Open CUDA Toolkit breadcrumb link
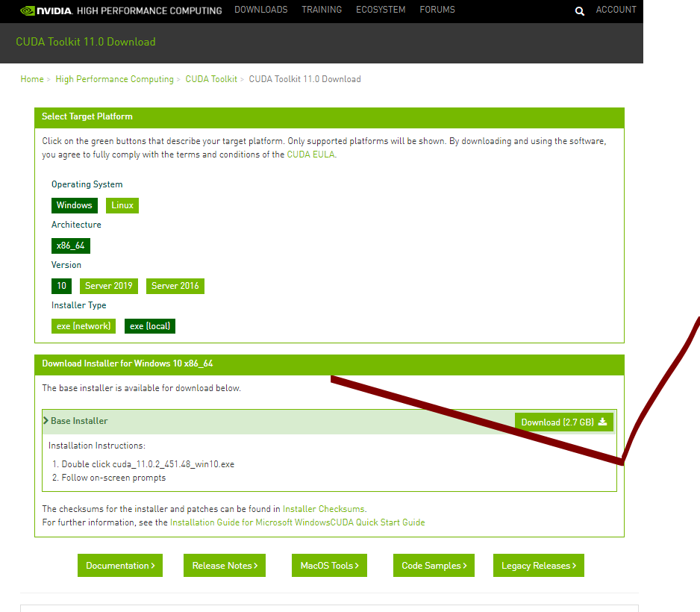 click(211, 79)
